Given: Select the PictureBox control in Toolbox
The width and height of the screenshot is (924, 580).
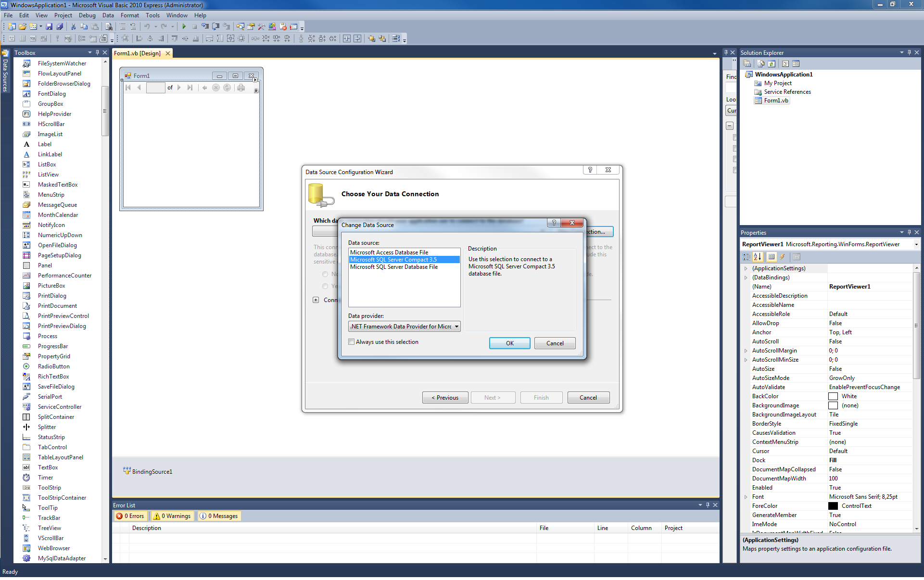Looking at the screenshot, I should tap(51, 286).
